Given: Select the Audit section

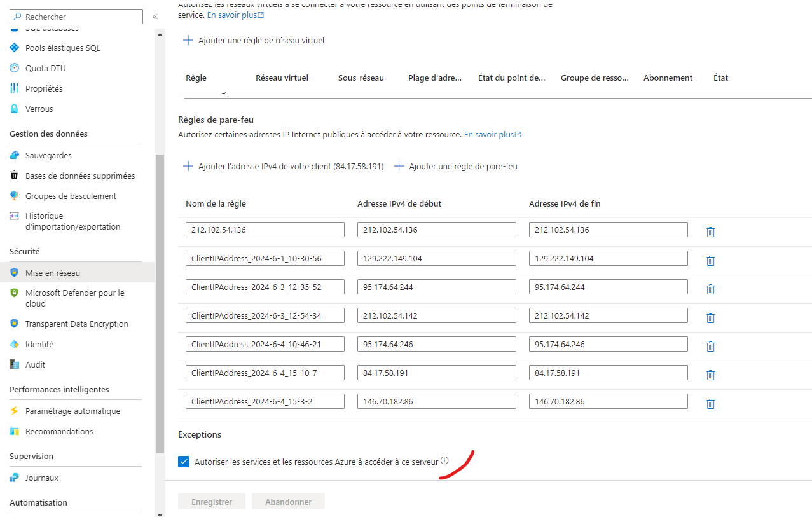Looking at the screenshot, I should coord(36,364).
